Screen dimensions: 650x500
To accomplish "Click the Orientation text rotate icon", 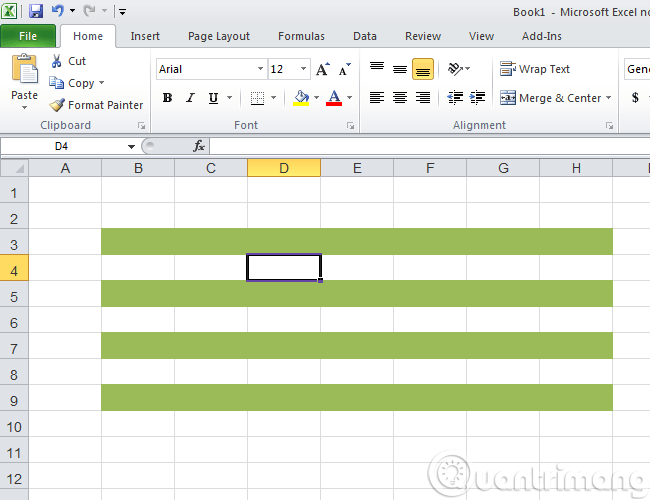I will click(x=455, y=69).
